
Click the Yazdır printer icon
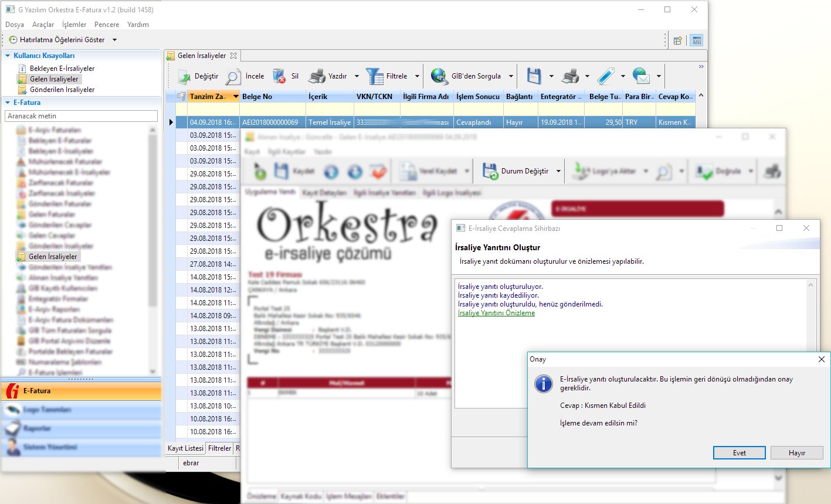click(x=317, y=76)
